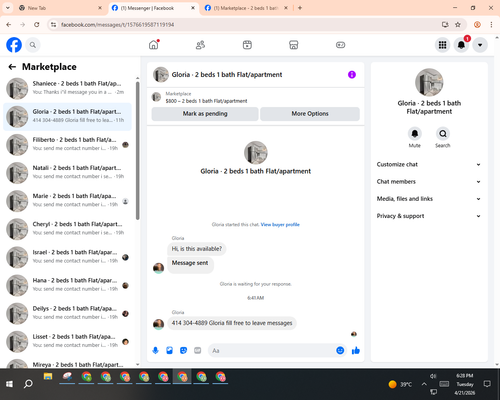Open the Friends icon in top navigation
This screenshot has height=400, width=500.
tap(200, 45)
